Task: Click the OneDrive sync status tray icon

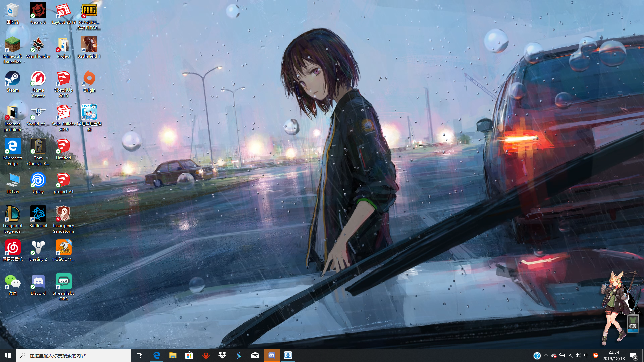Action: click(554, 355)
